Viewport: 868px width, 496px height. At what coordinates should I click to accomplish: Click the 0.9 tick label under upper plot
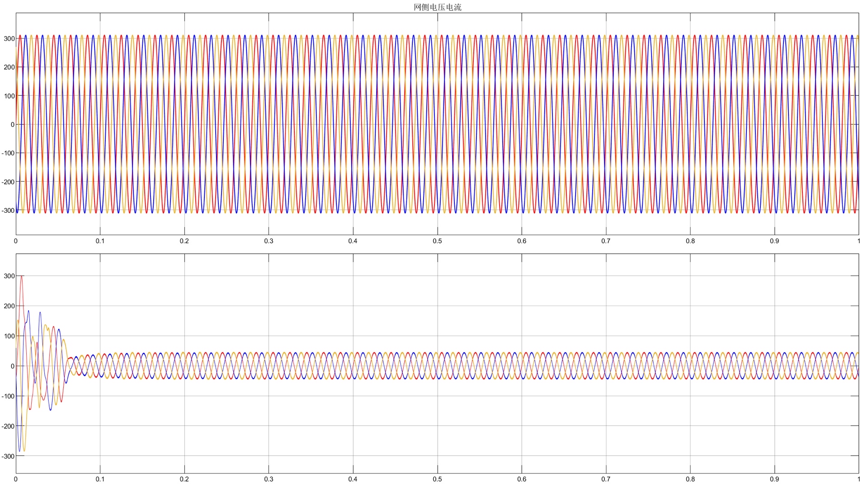click(x=774, y=241)
